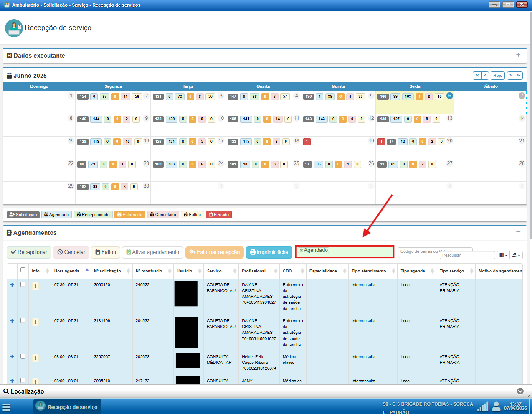
Task: Click the signal strength bars icon
Action: coord(483,406)
